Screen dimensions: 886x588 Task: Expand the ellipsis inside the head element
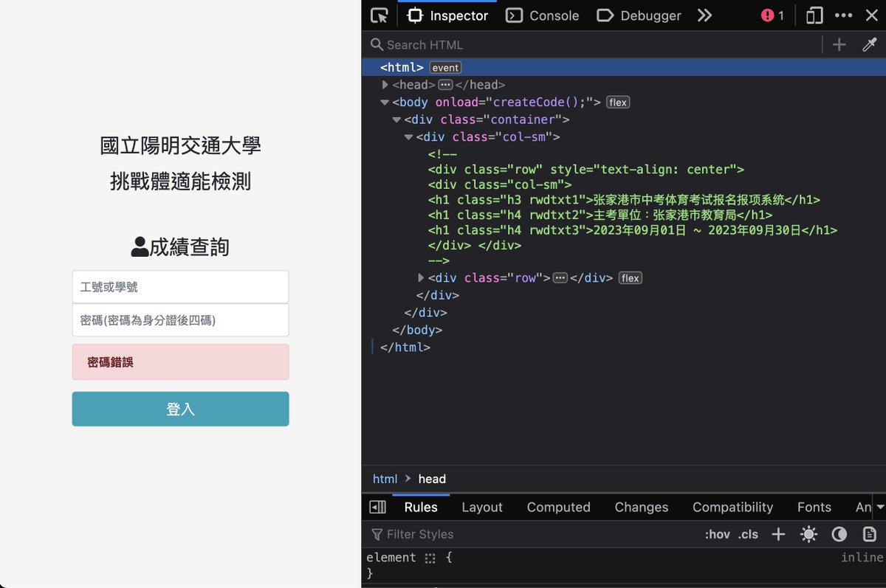[x=445, y=85]
